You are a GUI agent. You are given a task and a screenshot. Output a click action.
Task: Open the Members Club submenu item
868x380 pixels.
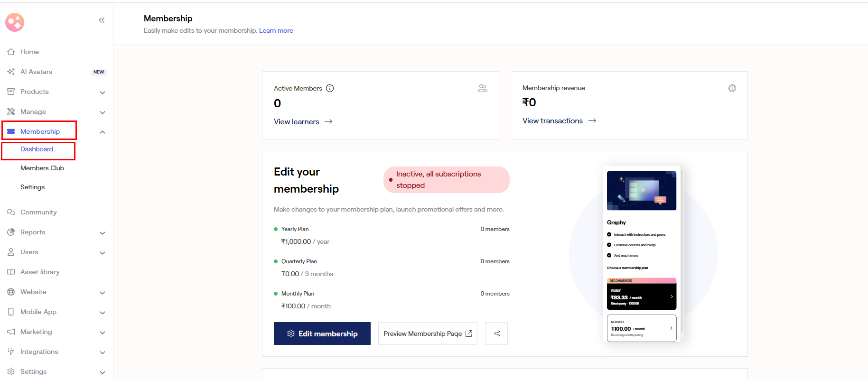pos(42,168)
